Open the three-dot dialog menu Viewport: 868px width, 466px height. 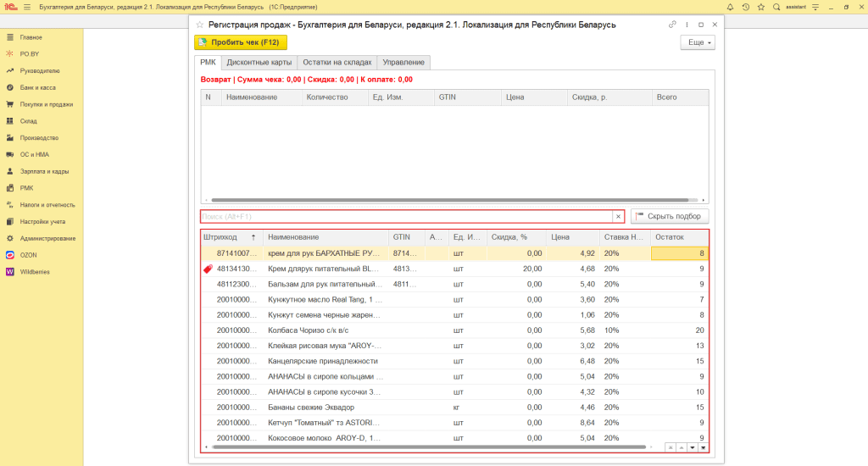(x=687, y=25)
